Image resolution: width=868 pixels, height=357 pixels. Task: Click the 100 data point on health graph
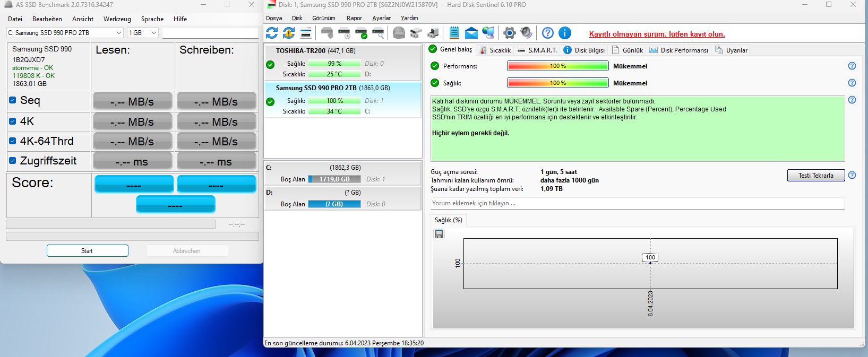pos(650,263)
